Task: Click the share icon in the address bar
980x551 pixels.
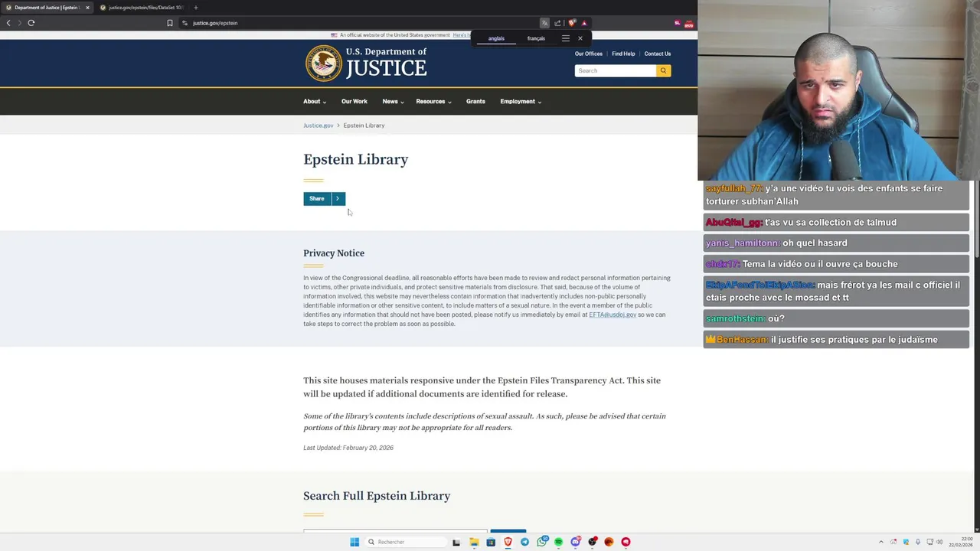Action: [x=557, y=23]
